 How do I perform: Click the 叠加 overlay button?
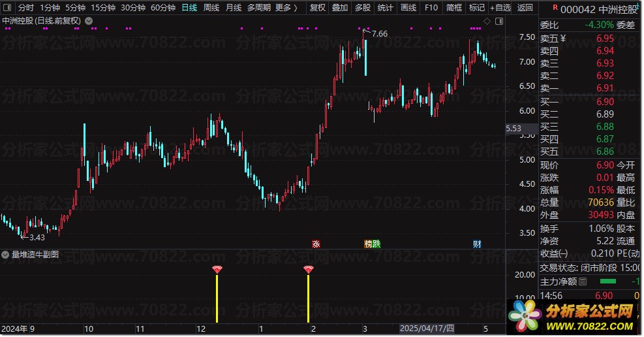click(340, 7)
